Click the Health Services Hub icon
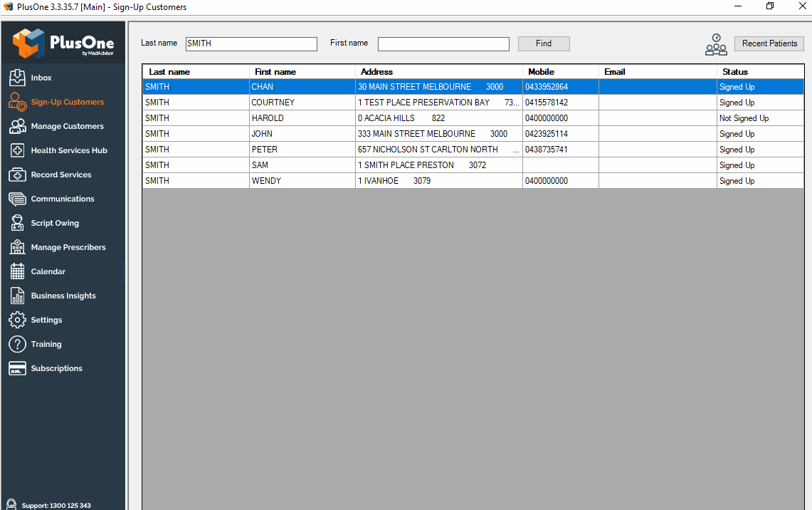Viewport: 812px width, 510px height. [x=17, y=150]
